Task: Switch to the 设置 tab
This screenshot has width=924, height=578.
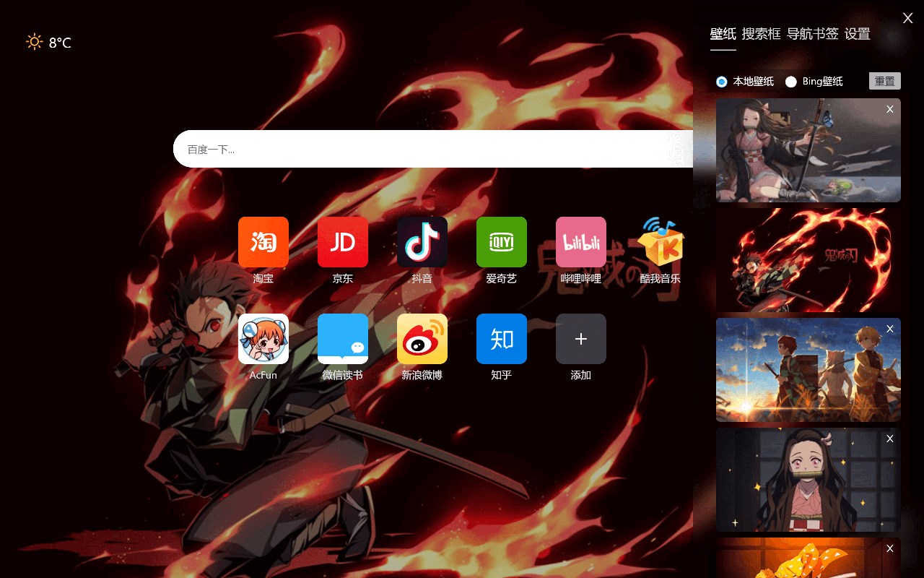Action: [x=858, y=34]
